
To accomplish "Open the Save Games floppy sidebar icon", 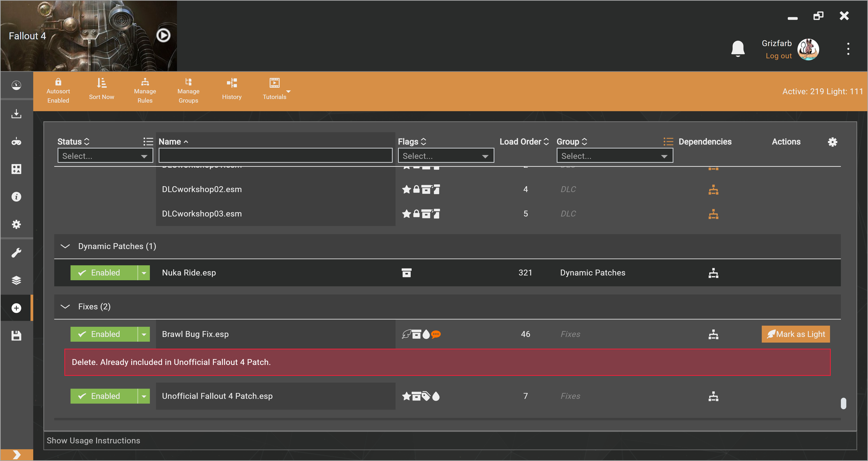I will 16,336.
